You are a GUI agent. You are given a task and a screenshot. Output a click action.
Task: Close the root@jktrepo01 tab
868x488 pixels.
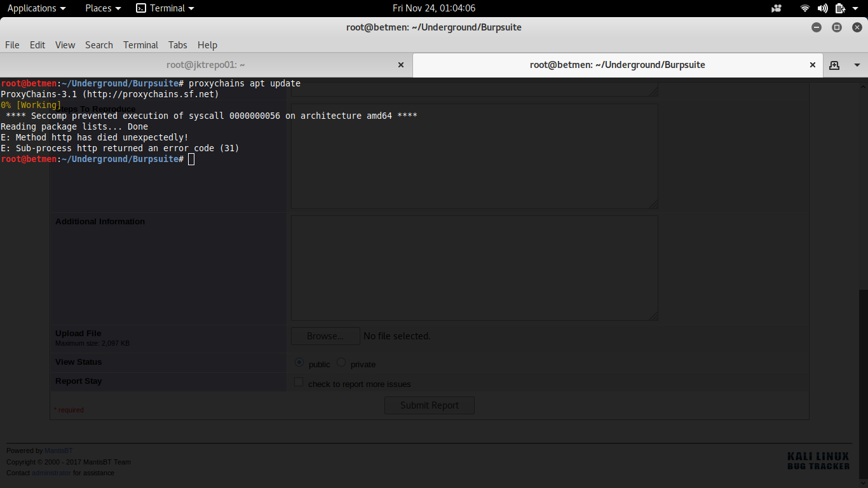400,65
